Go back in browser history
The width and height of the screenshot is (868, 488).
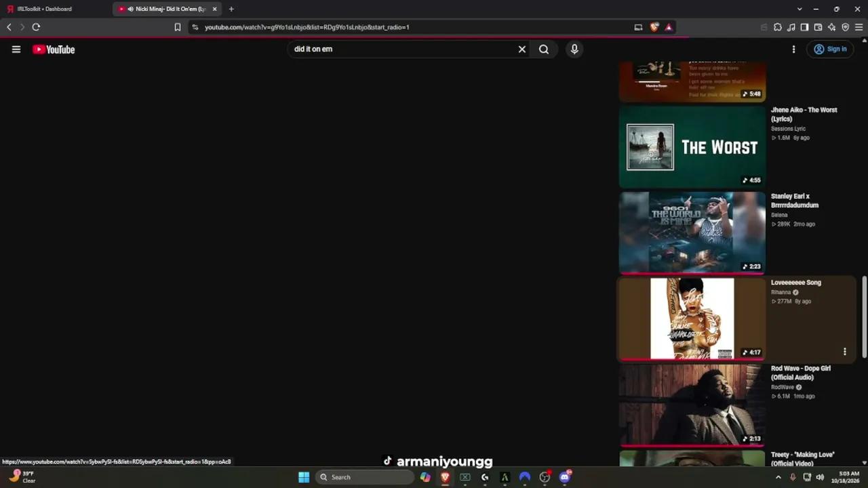(x=9, y=27)
